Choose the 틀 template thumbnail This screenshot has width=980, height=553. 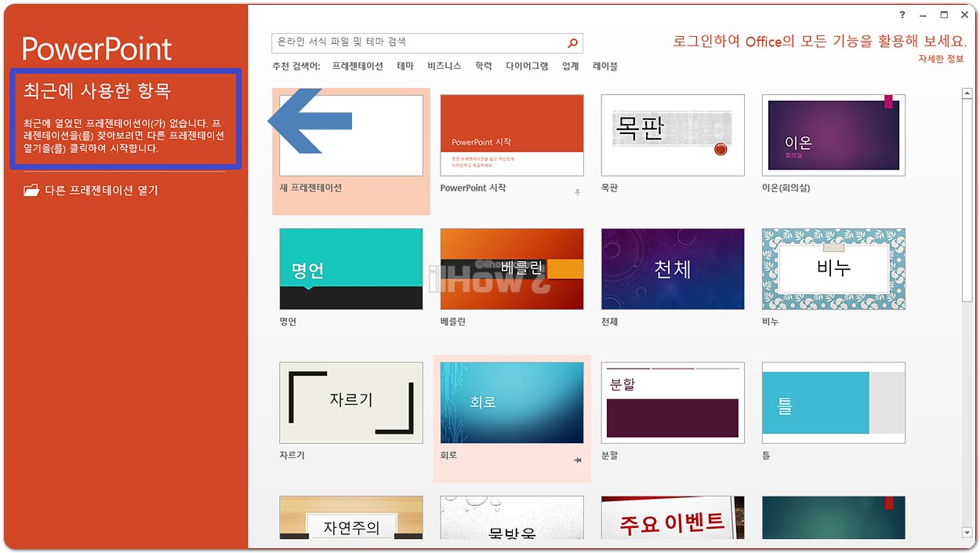(x=833, y=402)
